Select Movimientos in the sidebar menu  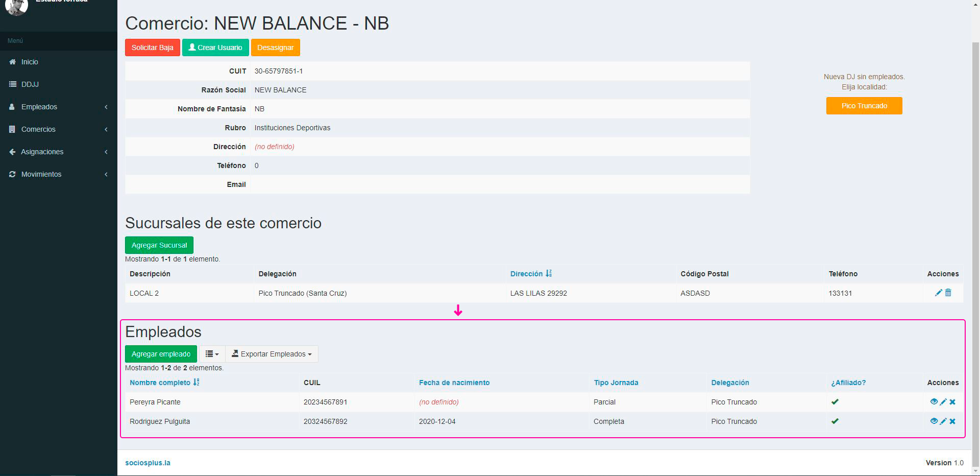tap(59, 174)
